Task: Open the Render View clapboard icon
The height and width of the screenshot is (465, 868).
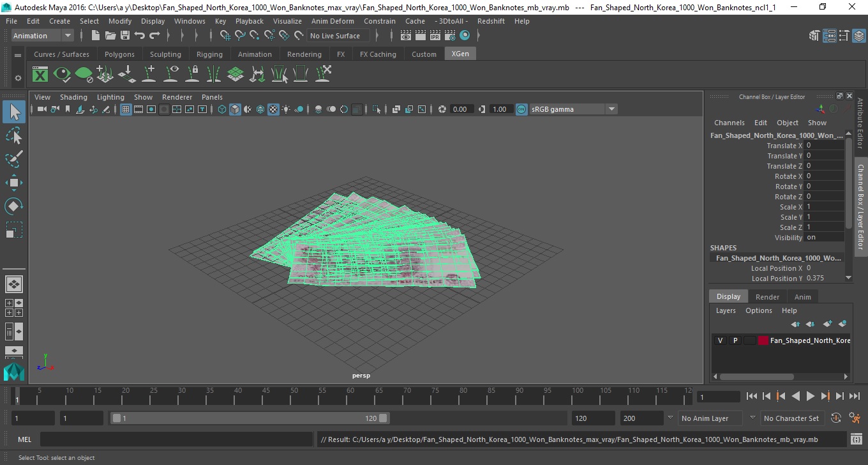Action: [406, 36]
